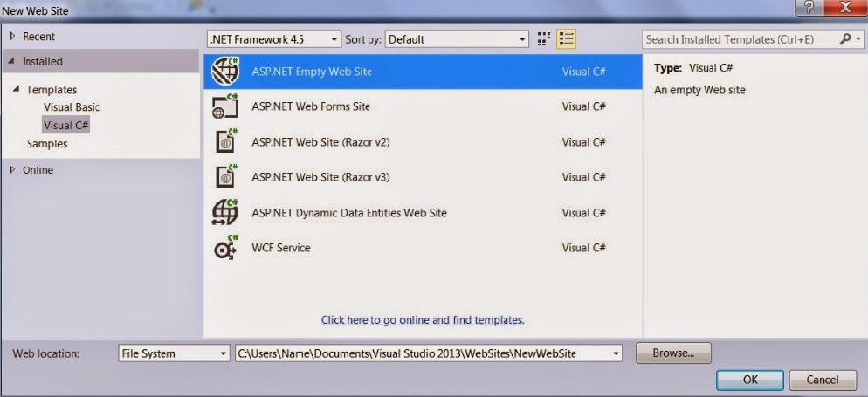Click the Templates label
Image resolution: width=868 pixels, height=397 pixels.
point(52,90)
